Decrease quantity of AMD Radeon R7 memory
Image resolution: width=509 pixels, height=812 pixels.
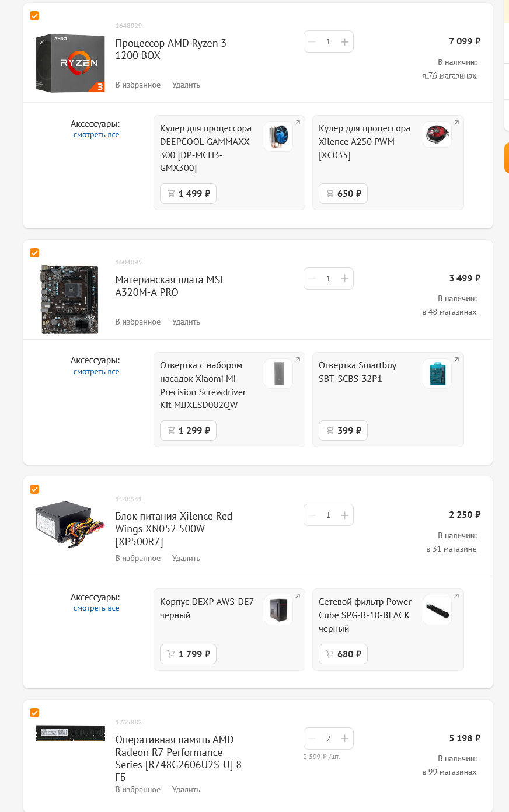(x=312, y=738)
